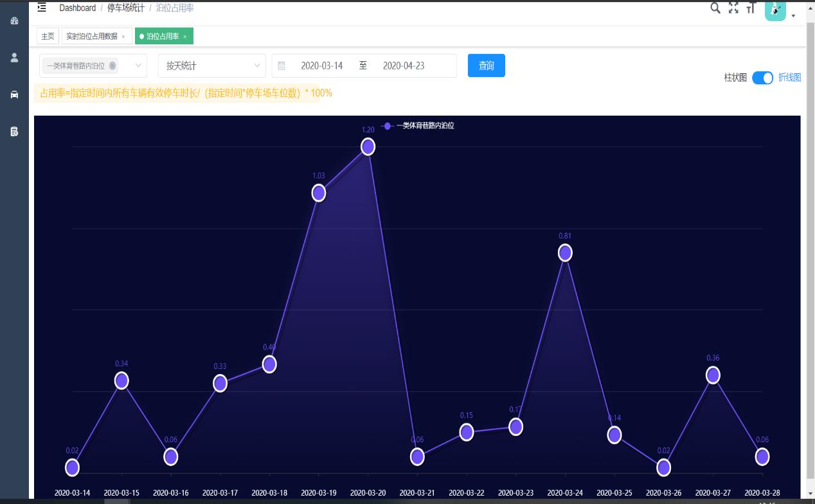This screenshot has height=504, width=815.
Task: Toggle the 一类体育巷路内泊位 legend series
Action: point(418,126)
